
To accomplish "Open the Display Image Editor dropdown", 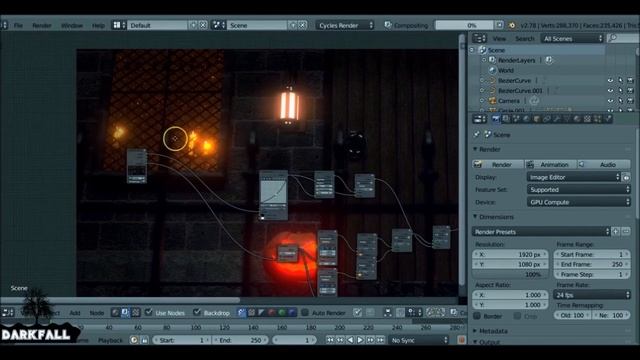I will pos(573,177).
